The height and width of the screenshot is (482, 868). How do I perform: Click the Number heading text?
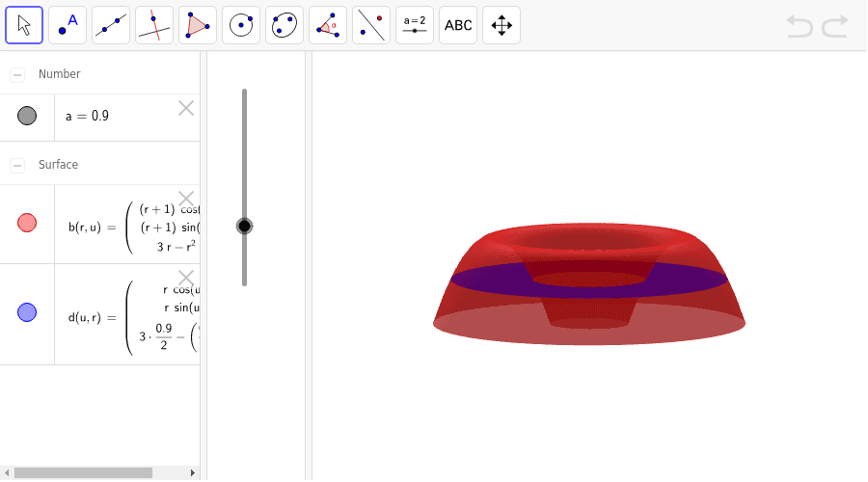coord(59,74)
